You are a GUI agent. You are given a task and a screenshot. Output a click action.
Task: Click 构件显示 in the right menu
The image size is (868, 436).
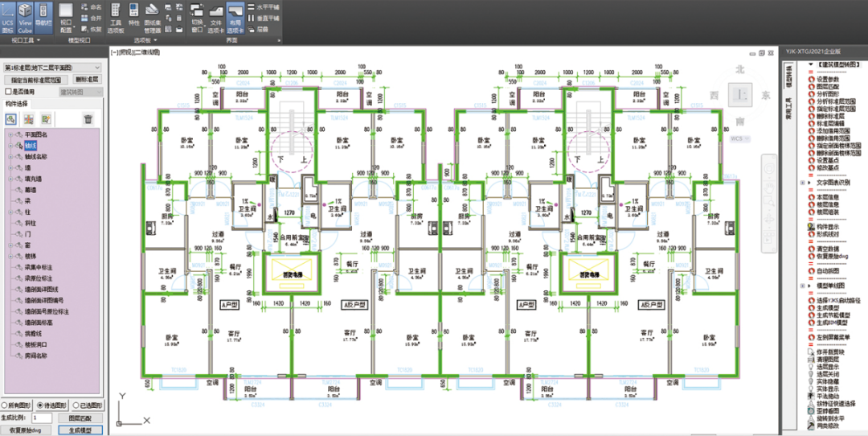pyautogui.click(x=827, y=227)
